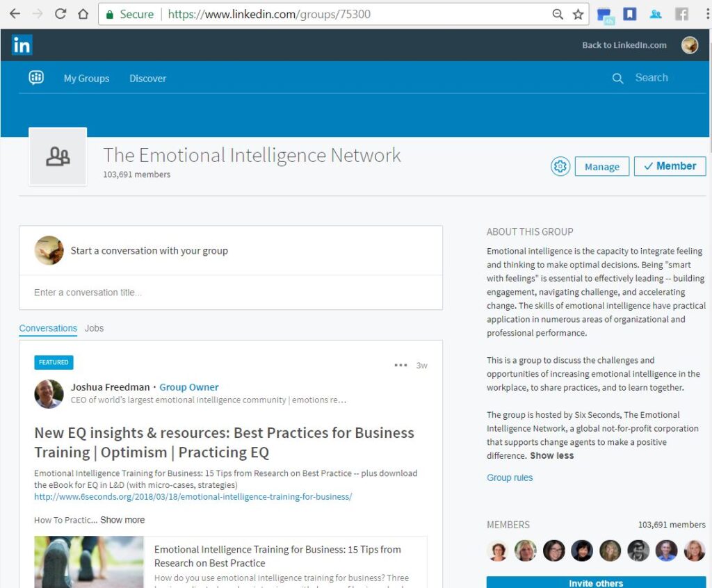The height and width of the screenshot is (588, 712).
Task: Click the groups speech bubble icon
Action: click(x=36, y=78)
